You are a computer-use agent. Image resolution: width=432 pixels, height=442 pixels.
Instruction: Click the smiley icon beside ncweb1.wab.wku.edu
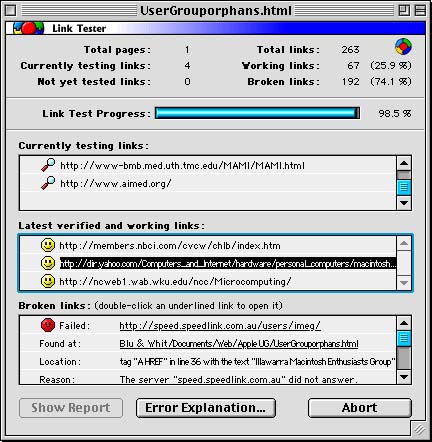tap(48, 281)
